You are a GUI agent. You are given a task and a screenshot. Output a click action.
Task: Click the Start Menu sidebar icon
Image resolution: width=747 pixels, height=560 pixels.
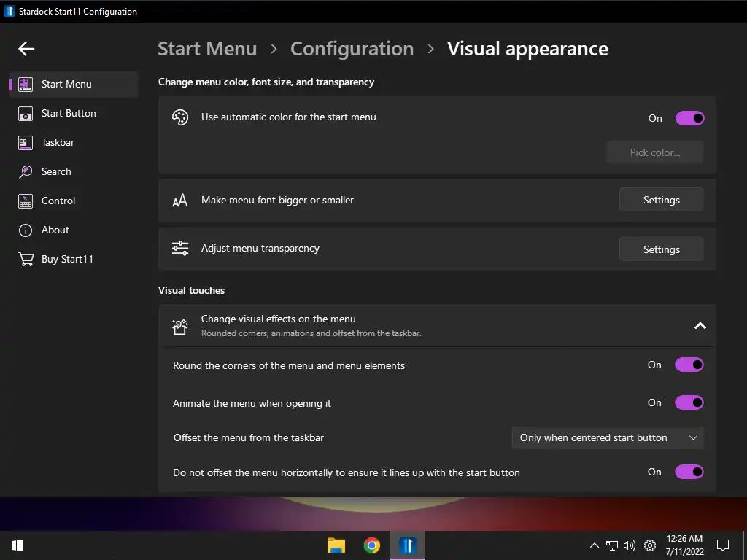26,85
